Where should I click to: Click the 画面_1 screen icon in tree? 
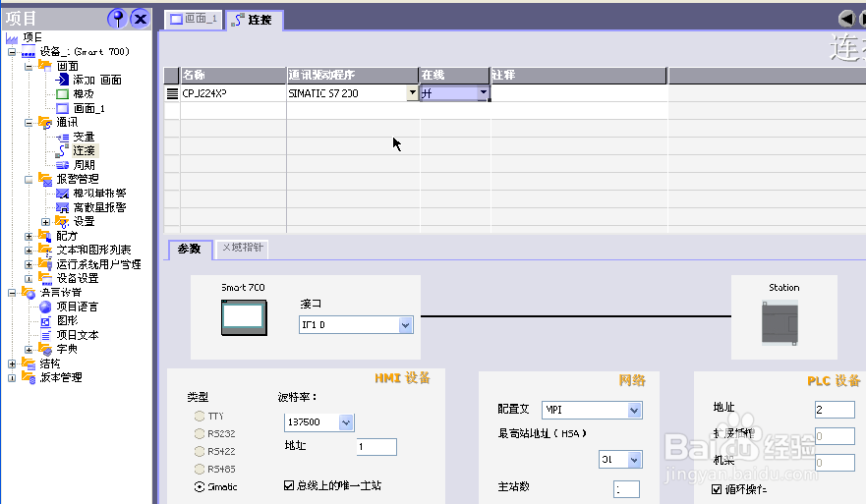62,109
